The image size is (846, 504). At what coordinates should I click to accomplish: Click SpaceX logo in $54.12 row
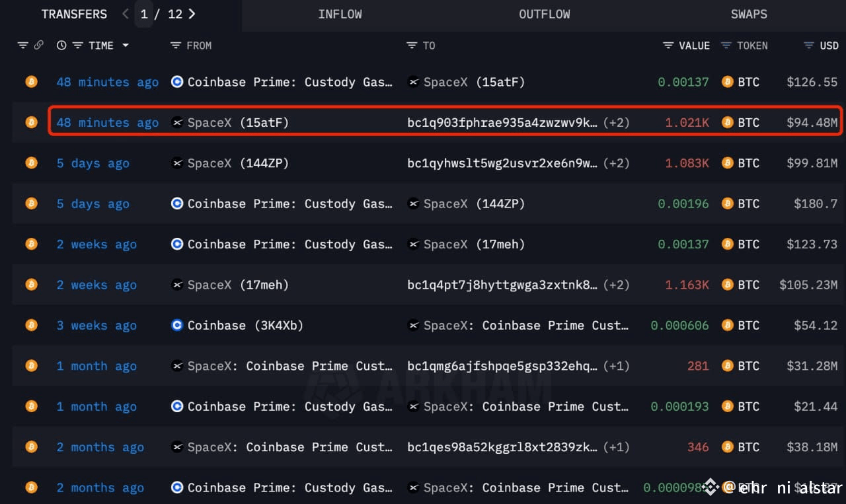[x=413, y=325]
